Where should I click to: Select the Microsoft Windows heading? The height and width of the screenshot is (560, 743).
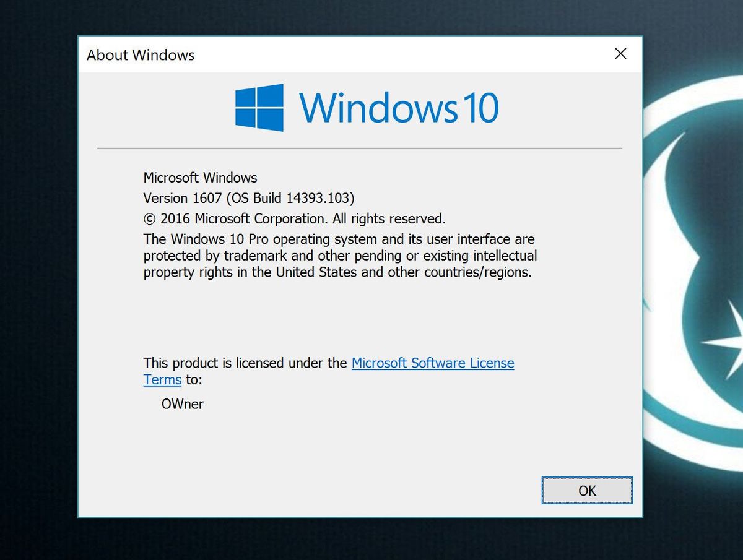(199, 178)
